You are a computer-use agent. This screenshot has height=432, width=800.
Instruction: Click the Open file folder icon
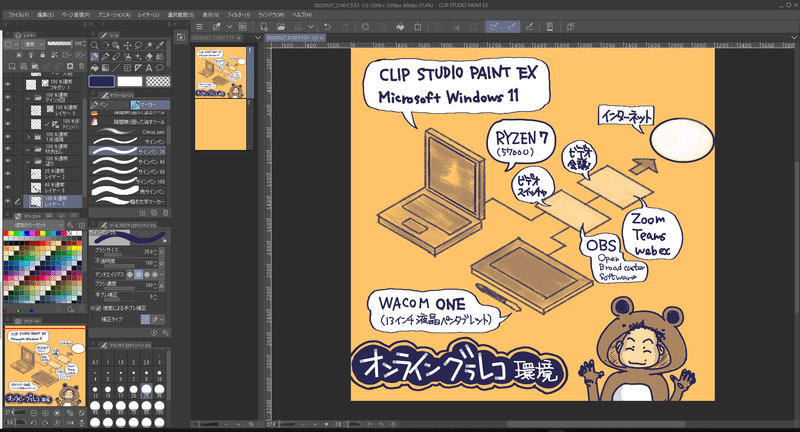281,27
